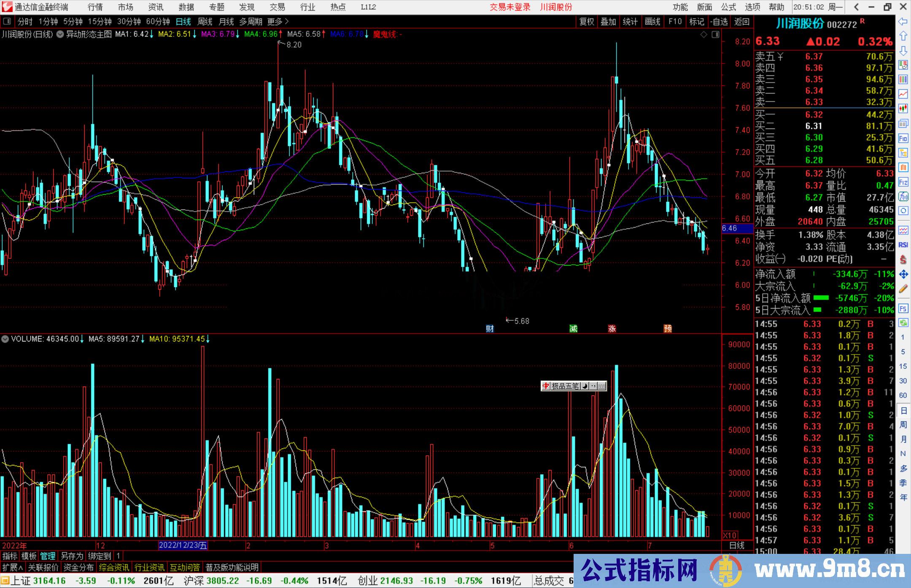Click the X10 volume scale control
Viewport: 911px width, 588px height.
730,535
